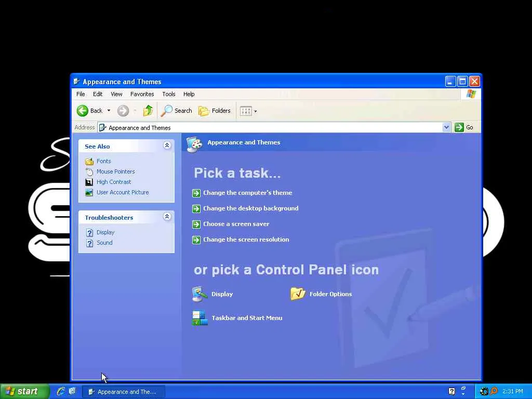Click the 2:31 PM clock
Image resolution: width=532 pixels, height=399 pixels.
[x=513, y=392]
